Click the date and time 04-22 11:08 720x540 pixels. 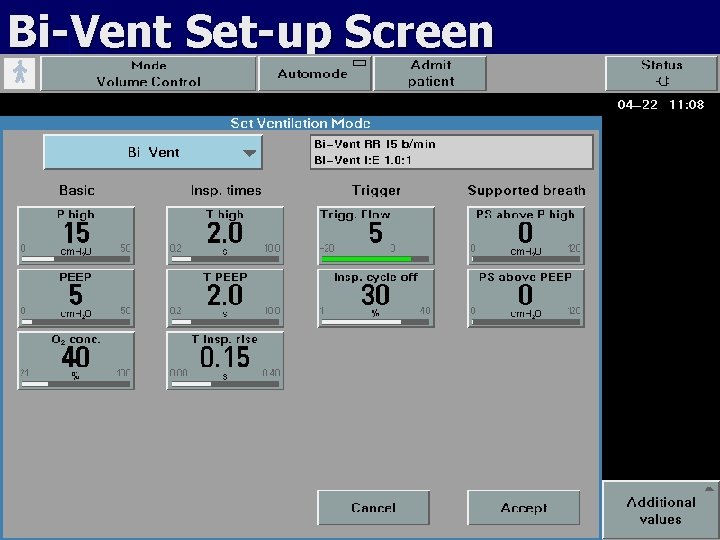(x=660, y=105)
